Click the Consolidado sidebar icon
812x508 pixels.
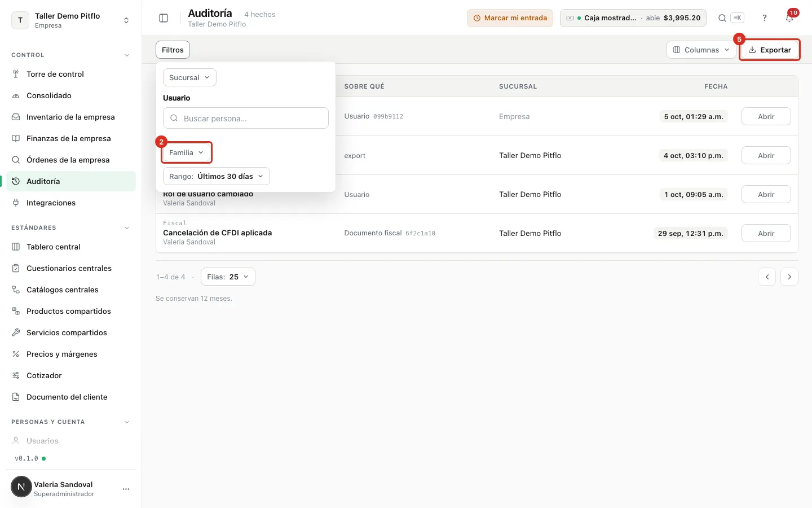pos(16,95)
